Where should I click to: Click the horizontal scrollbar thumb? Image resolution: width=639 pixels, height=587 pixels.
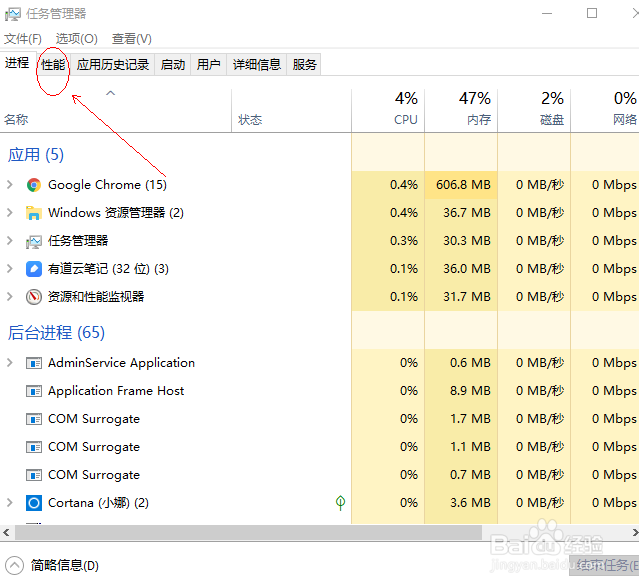tap(249, 532)
